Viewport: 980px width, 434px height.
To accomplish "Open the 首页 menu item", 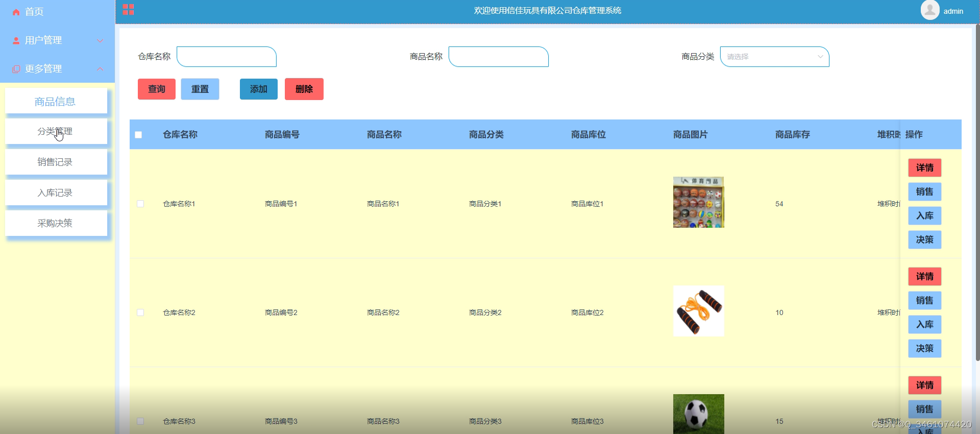I will 57,12.
